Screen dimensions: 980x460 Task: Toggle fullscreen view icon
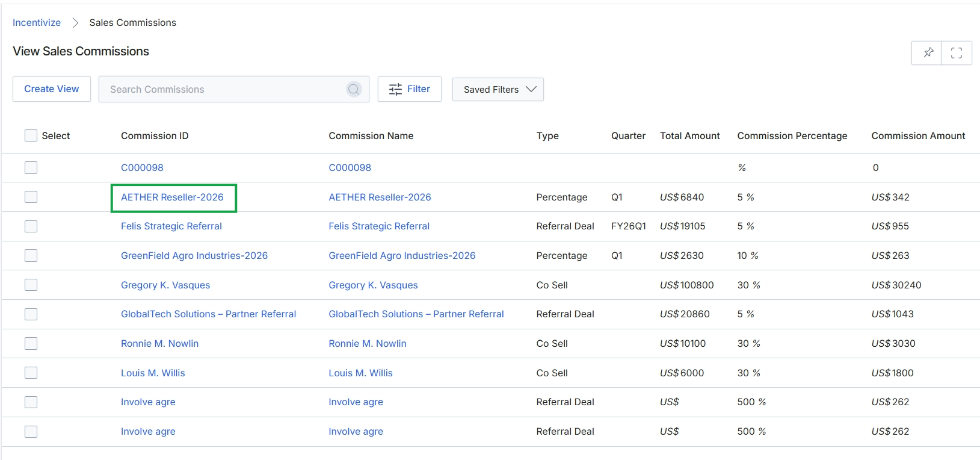coord(957,53)
